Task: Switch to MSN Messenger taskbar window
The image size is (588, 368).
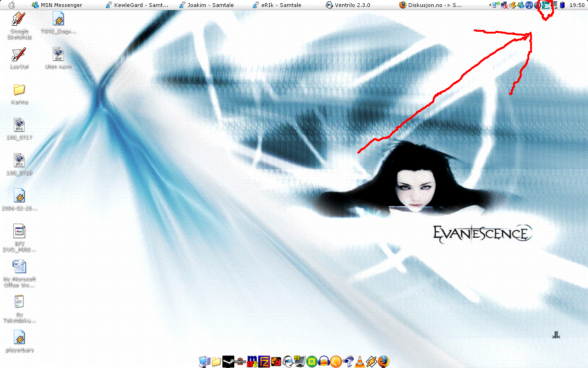Action: pyautogui.click(x=57, y=5)
